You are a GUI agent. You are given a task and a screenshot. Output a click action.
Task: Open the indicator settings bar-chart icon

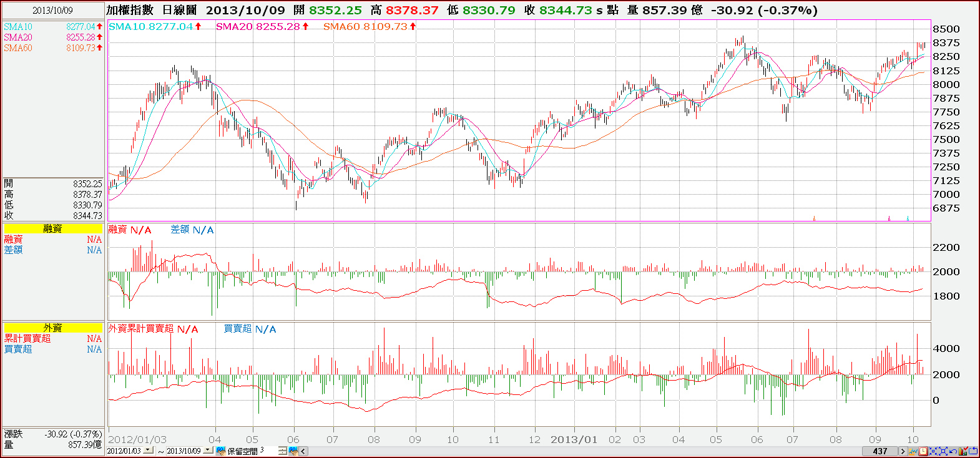963,451
